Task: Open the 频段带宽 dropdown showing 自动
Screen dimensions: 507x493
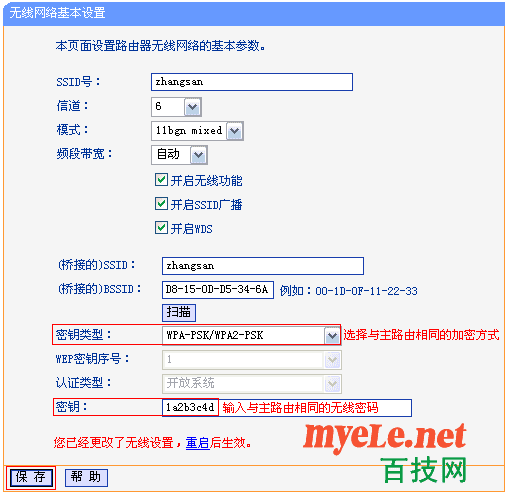Action: tap(179, 155)
